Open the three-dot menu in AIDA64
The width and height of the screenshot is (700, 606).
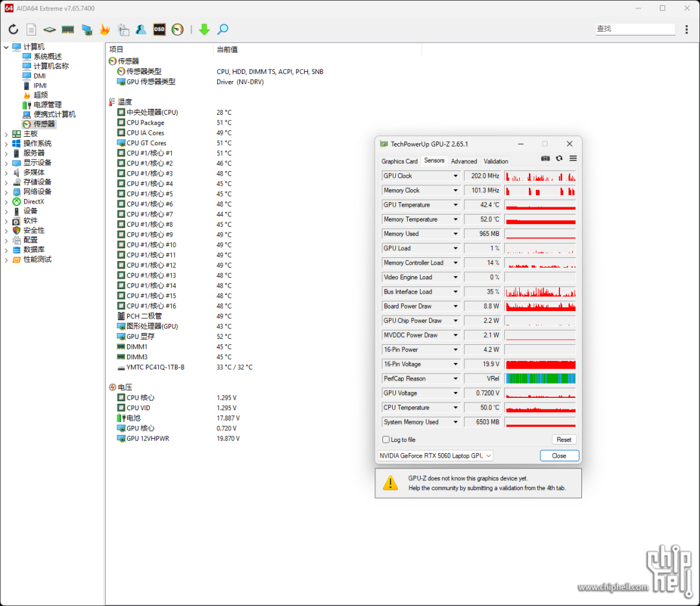pyautogui.click(x=686, y=29)
